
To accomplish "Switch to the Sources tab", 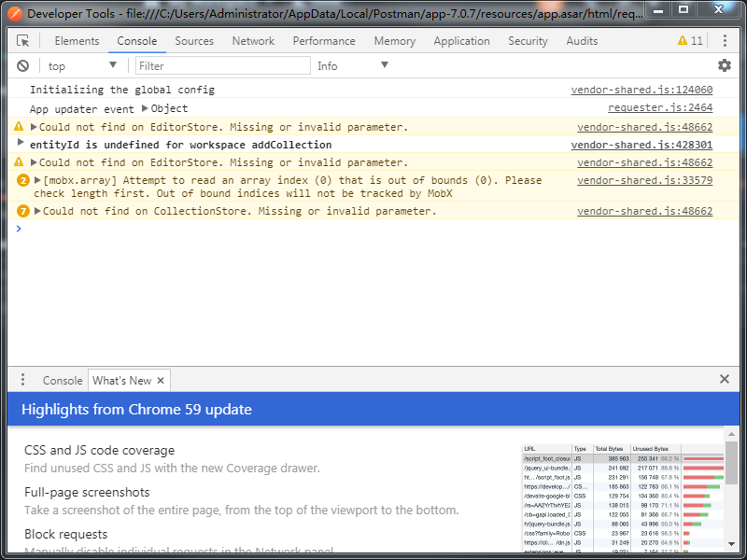I will click(194, 41).
